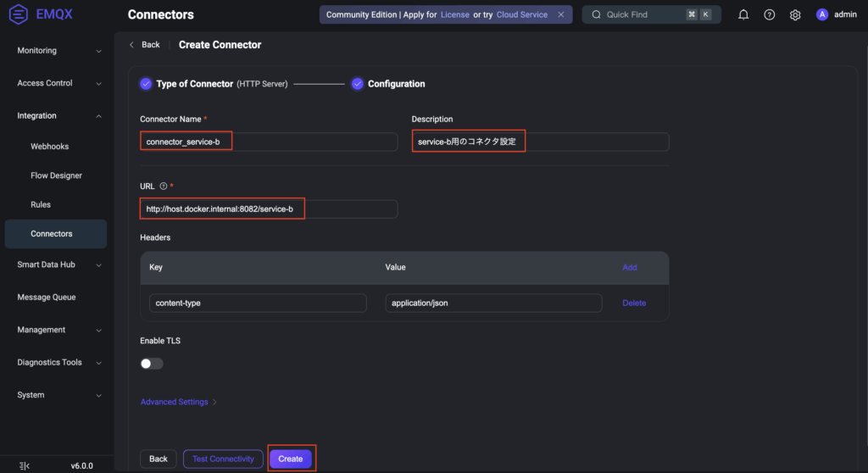Click the Create button
Screen dimensions: 868x473
click(x=291, y=459)
